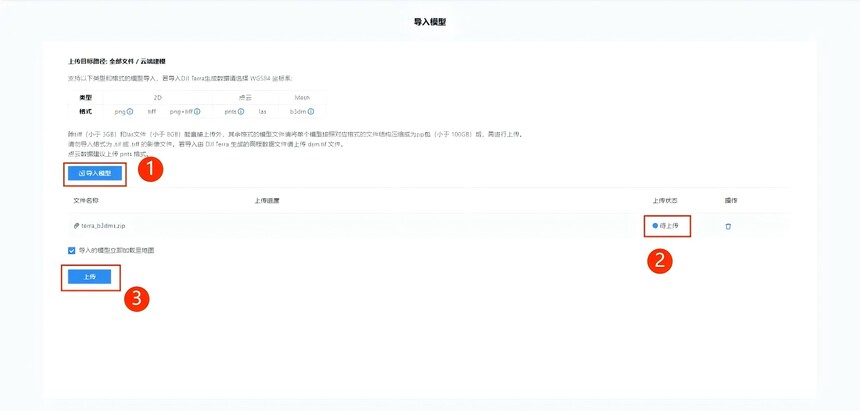
Task: Click the 云端建模 path breadcrumb
Action: [153, 61]
